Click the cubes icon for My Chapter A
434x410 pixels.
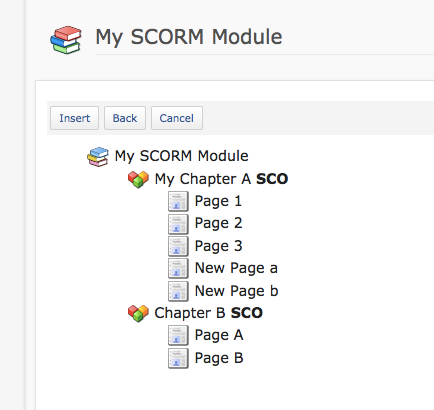(138, 179)
